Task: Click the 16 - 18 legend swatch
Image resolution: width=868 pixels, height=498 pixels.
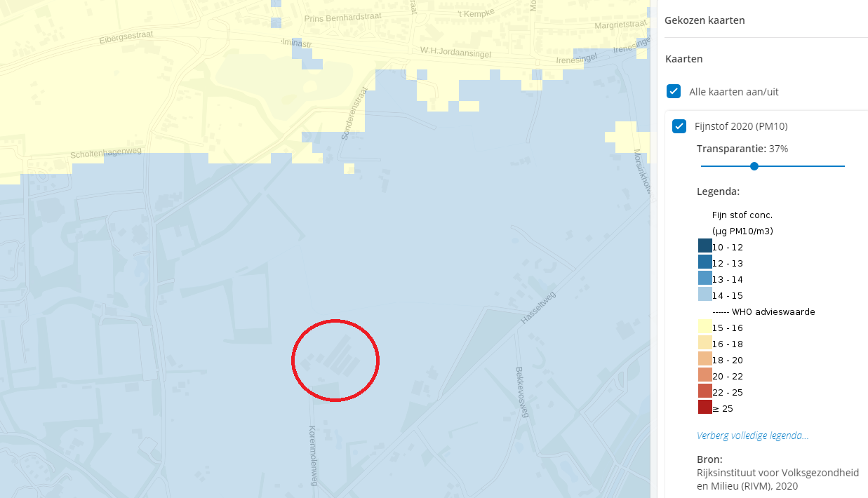Action: point(705,342)
